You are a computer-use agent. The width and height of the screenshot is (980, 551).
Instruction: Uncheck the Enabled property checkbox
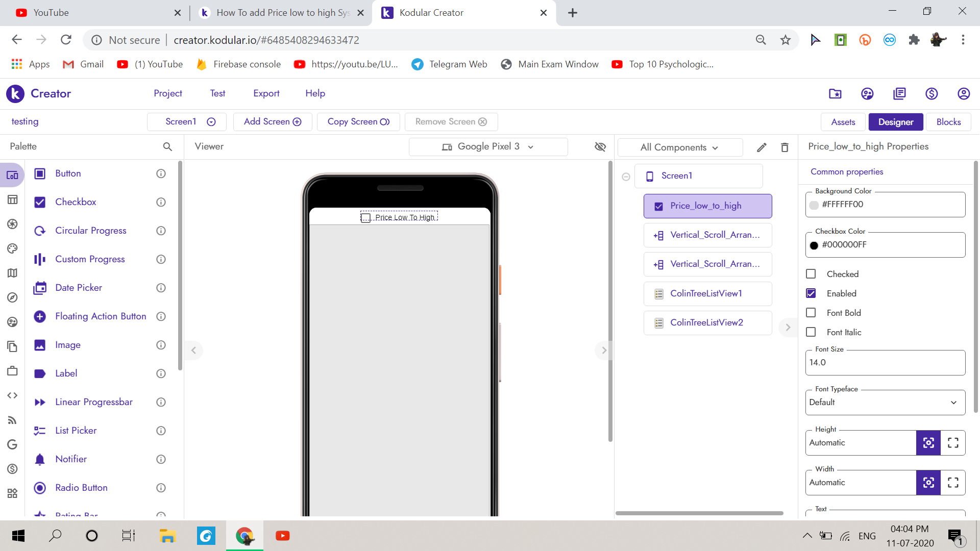coord(811,293)
